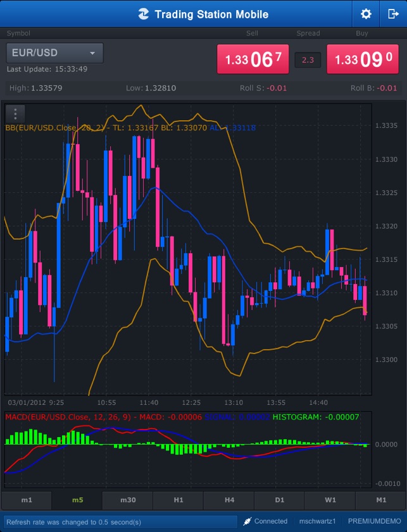Open settings via the gear icon
This screenshot has width=407, height=532.
coord(366,14)
